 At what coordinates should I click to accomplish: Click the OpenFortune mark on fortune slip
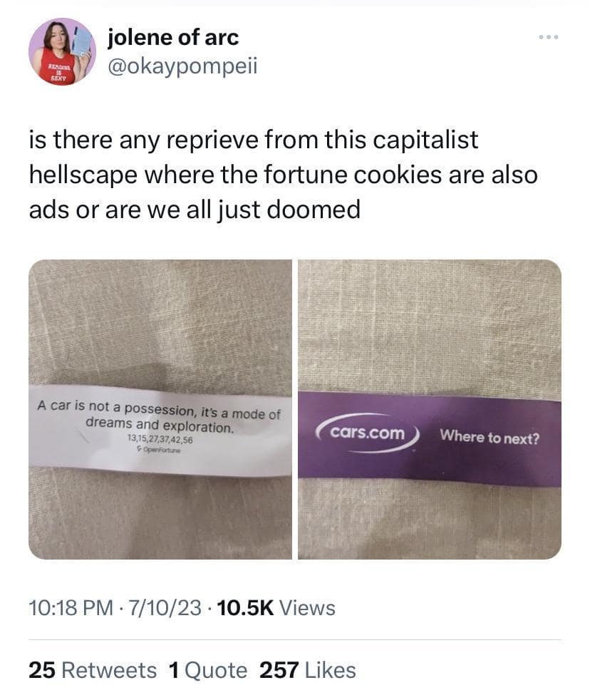159,450
